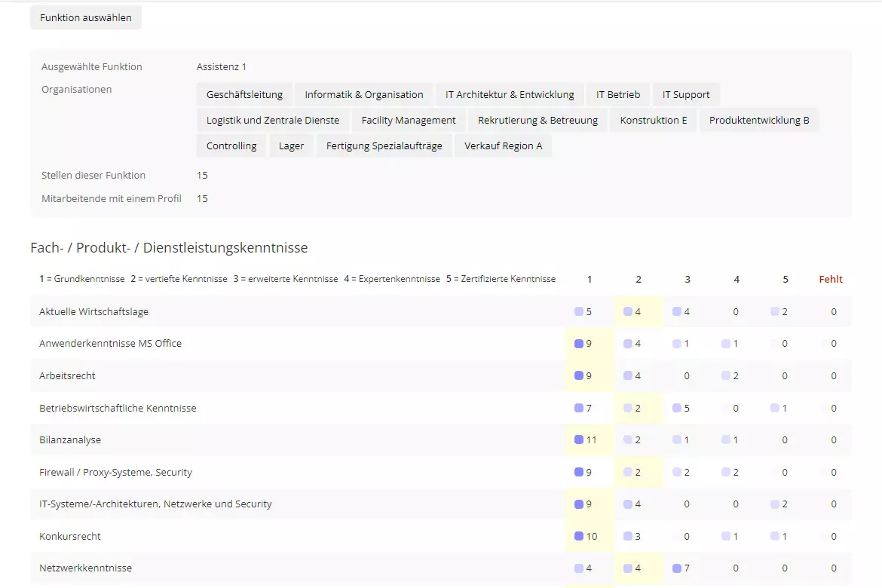The image size is (882, 588).
Task: Click level 2 square for Anwenderkenntnisse MS Office
Action: pos(628,344)
